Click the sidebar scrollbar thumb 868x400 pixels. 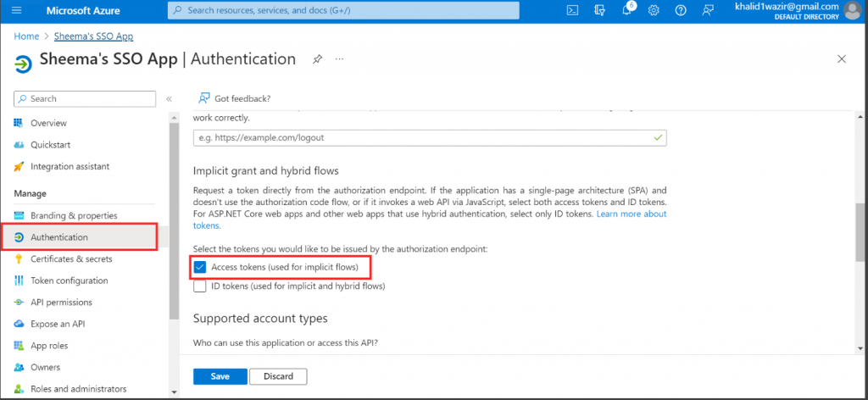click(175, 222)
